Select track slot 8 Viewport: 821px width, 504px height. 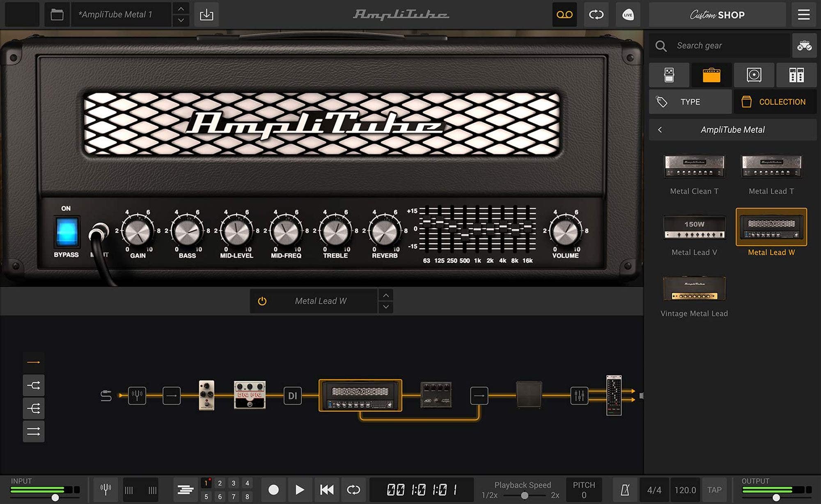pyautogui.click(x=247, y=497)
